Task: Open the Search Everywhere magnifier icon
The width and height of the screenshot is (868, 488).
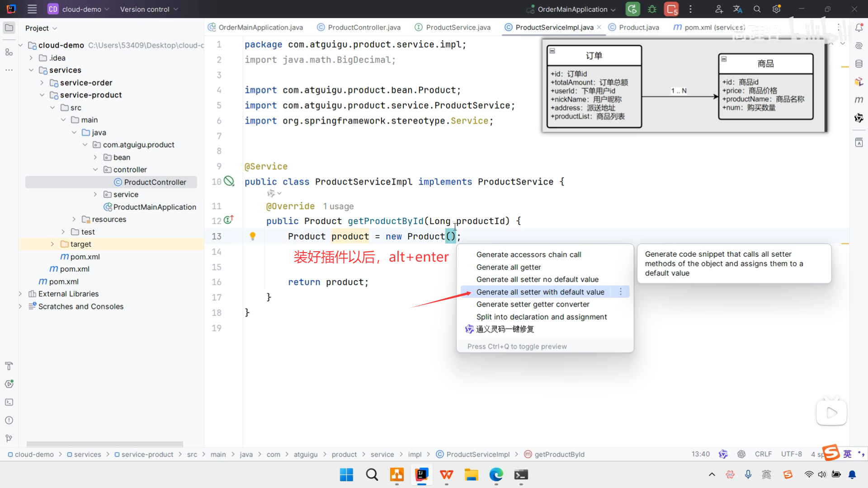Action: (757, 9)
